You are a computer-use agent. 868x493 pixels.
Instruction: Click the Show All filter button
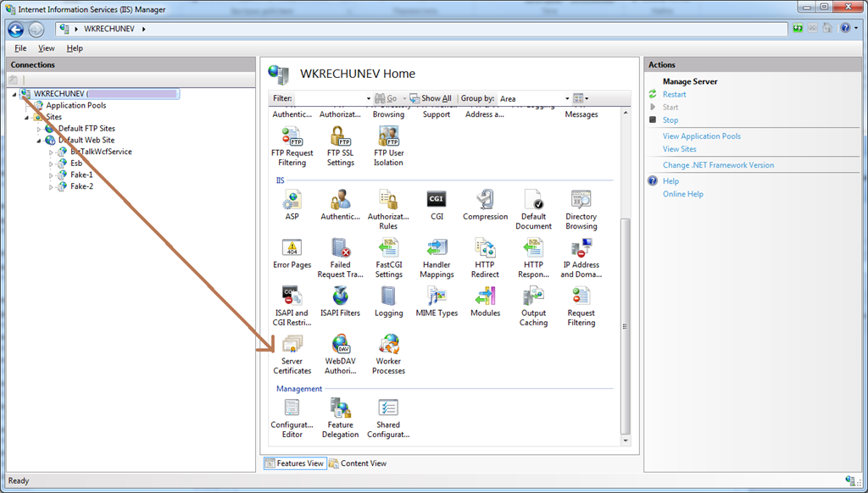click(431, 98)
